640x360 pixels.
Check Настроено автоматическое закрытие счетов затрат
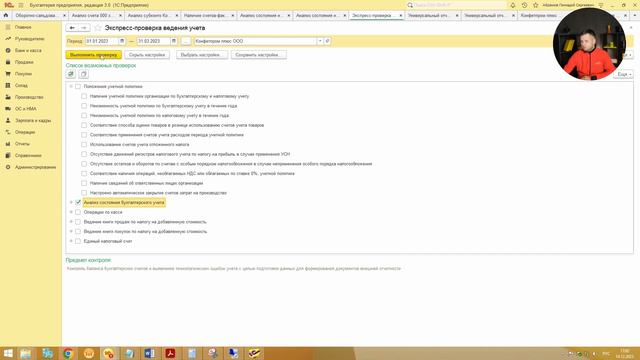(84, 193)
